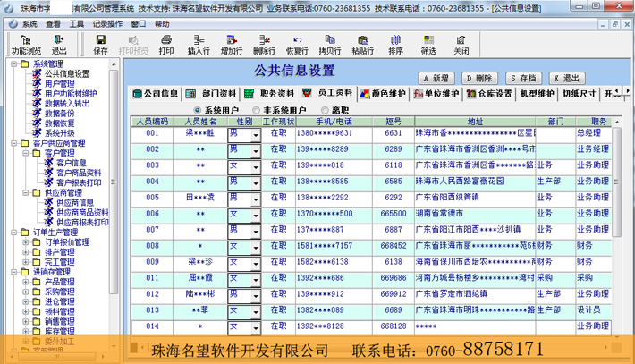The height and width of the screenshot is (364, 635).
Task: Switch to the 单位维护 tab
Action: tap(436, 94)
